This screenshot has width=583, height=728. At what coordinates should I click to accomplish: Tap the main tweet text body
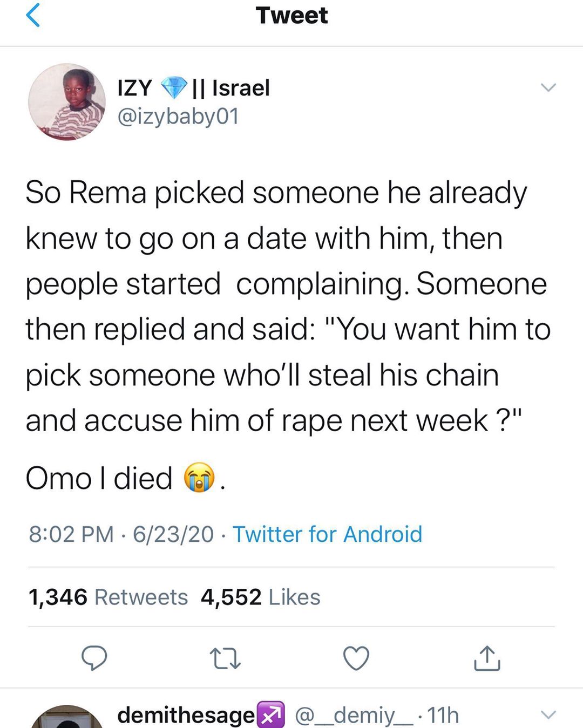tap(288, 306)
